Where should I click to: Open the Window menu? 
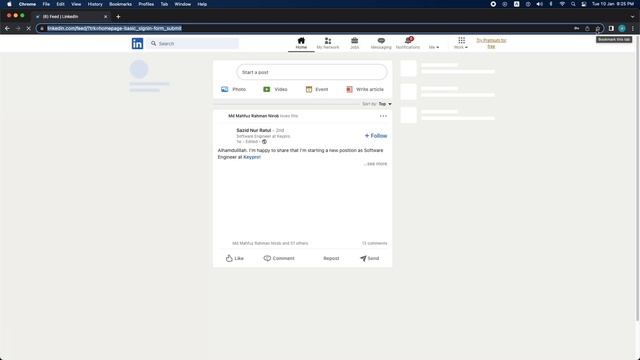point(182,4)
